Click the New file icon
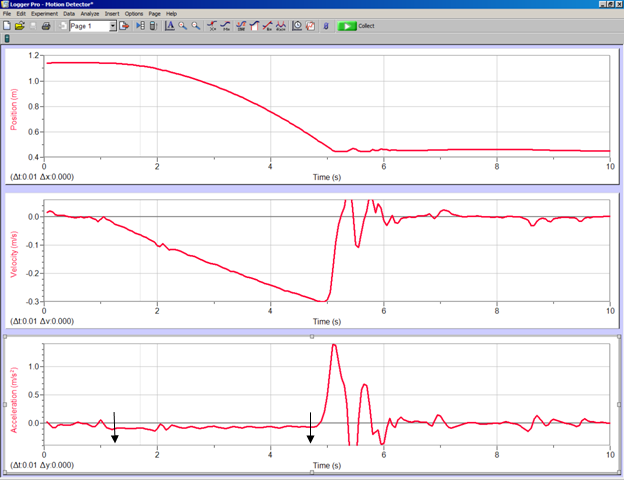This screenshot has width=624, height=480. (7, 25)
